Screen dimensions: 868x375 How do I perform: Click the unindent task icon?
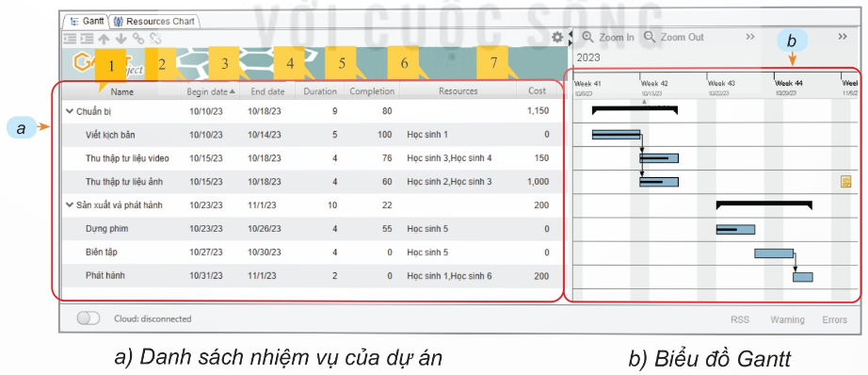pyautogui.click(x=70, y=39)
